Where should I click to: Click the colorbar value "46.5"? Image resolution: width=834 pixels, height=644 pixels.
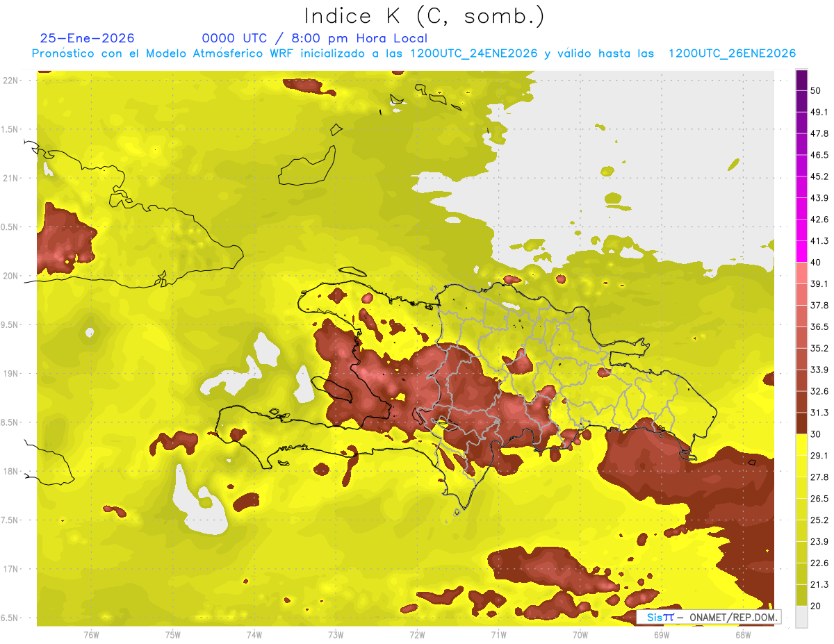820,155
